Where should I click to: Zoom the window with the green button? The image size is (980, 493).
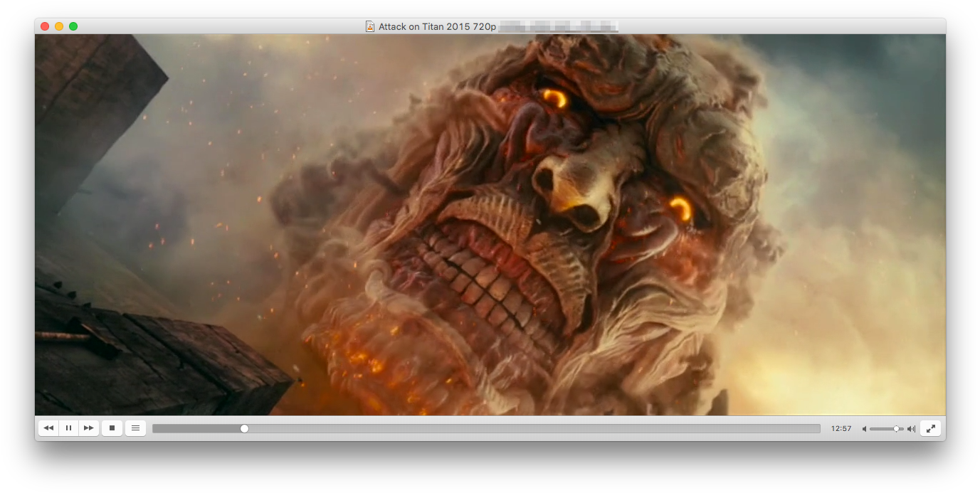point(73,26)
